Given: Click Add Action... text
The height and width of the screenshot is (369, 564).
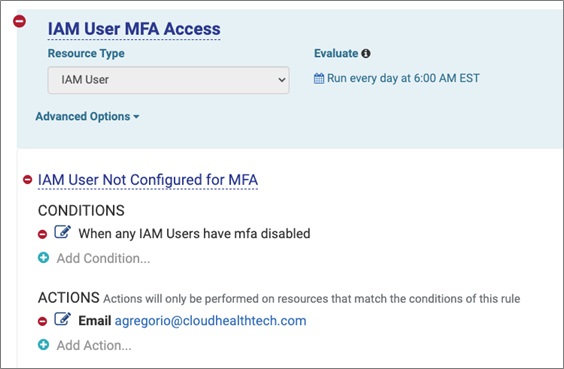Looking at the screenshot, I should coord(94,345).
